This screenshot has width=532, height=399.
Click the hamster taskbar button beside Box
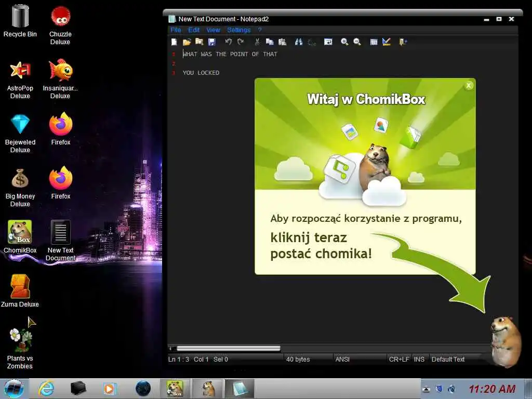208,389
